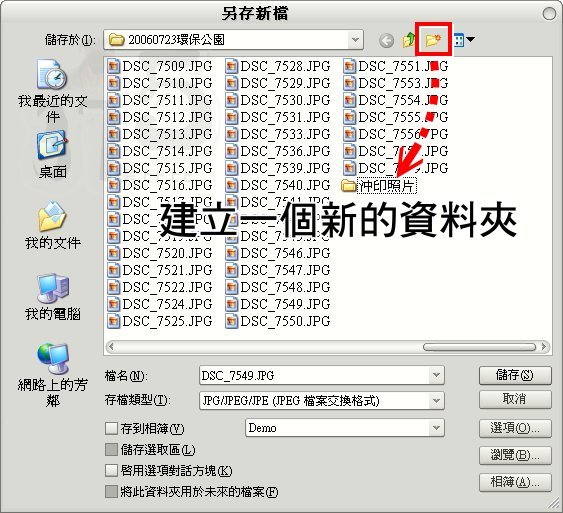Click the DSC_7551.JPG file icon

tap(349, 66)
